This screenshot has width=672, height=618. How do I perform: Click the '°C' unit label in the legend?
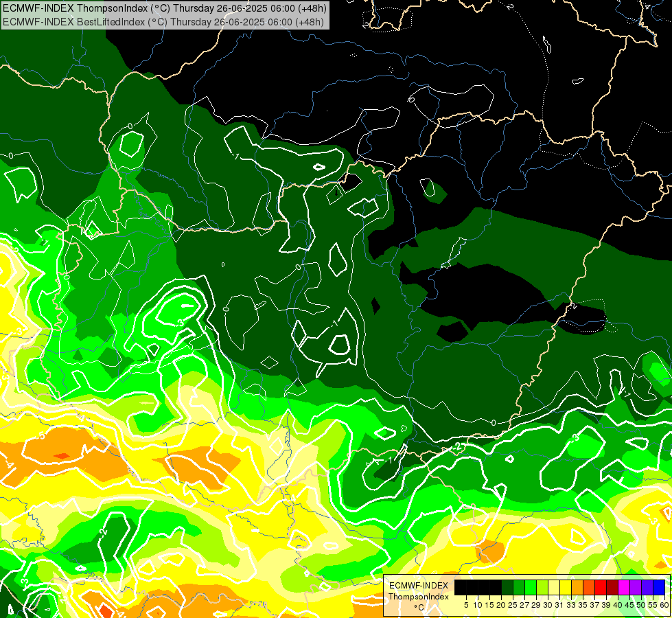(419, 608)
